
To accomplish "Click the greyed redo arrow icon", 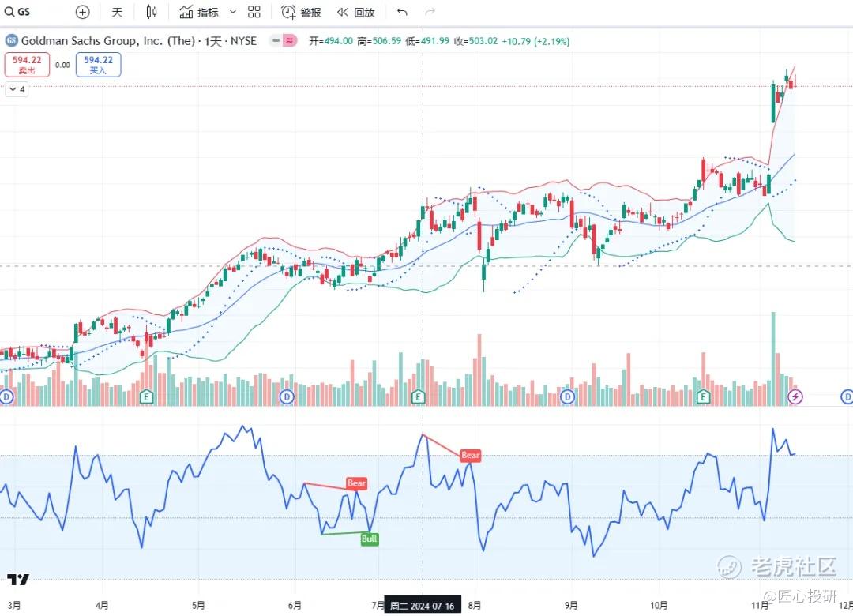I will (430, 12).
